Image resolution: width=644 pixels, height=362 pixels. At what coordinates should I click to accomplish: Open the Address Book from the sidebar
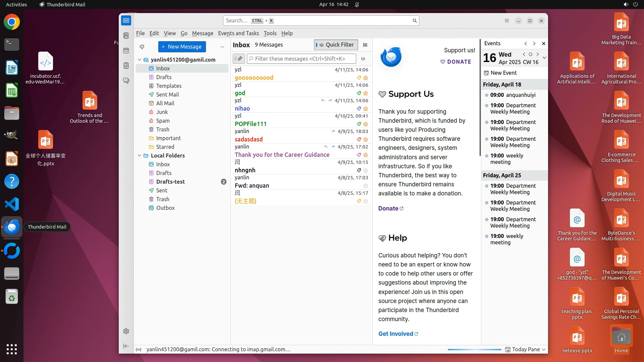coord(126,36)
